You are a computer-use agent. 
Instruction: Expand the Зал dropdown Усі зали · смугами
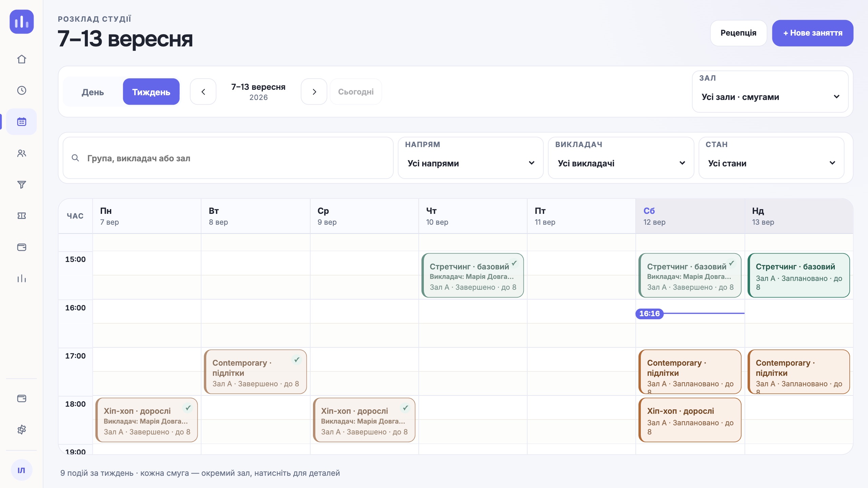click(770, 92)
